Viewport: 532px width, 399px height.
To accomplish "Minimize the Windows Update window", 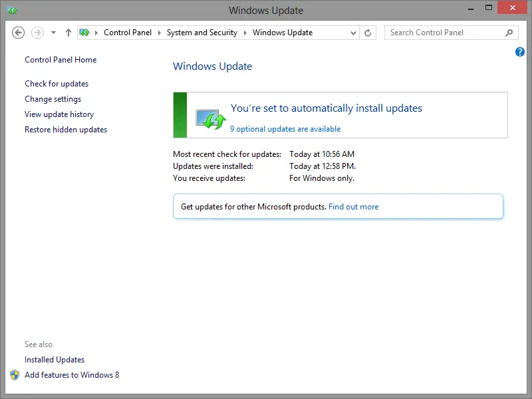I will (471, 9).
